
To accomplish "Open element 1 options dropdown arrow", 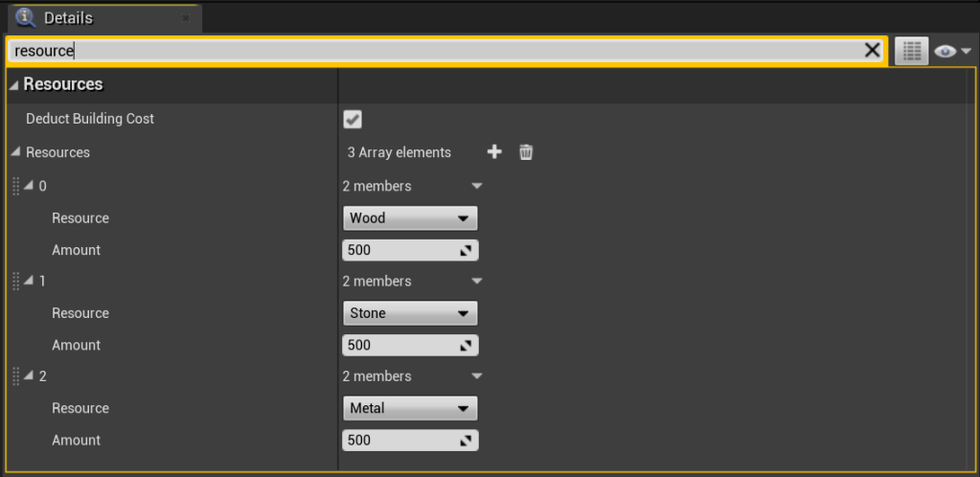I will point(477,282).
